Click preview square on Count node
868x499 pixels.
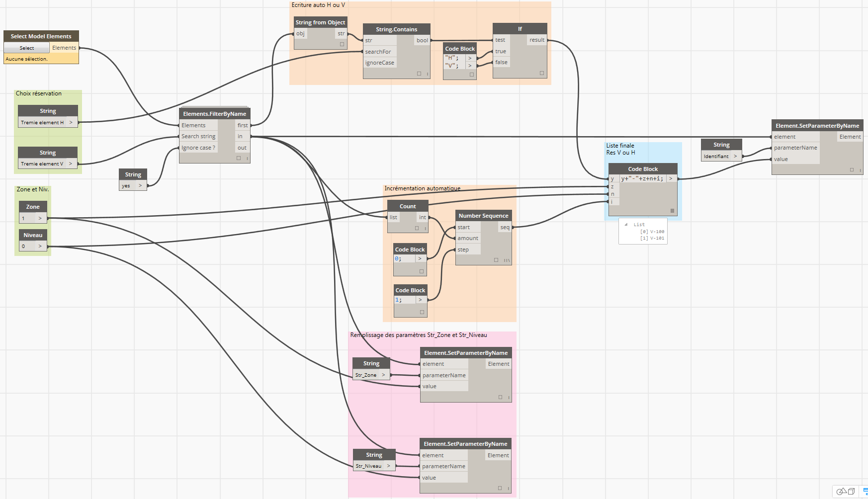(x=417, y=228)
